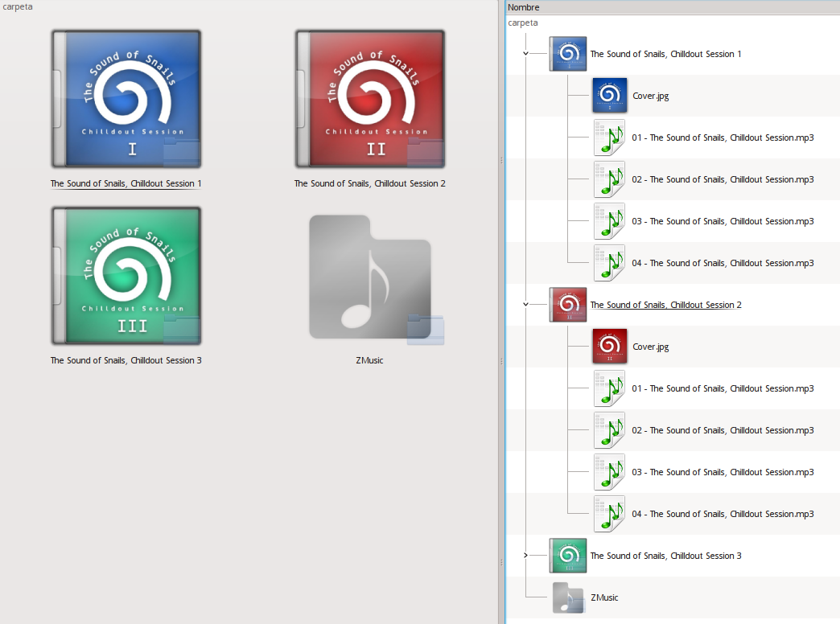This screenshot has width=840, height=624.
Task: Select 'Cover.jpg' text under Session 2
Action: click(x=651, y=347)
